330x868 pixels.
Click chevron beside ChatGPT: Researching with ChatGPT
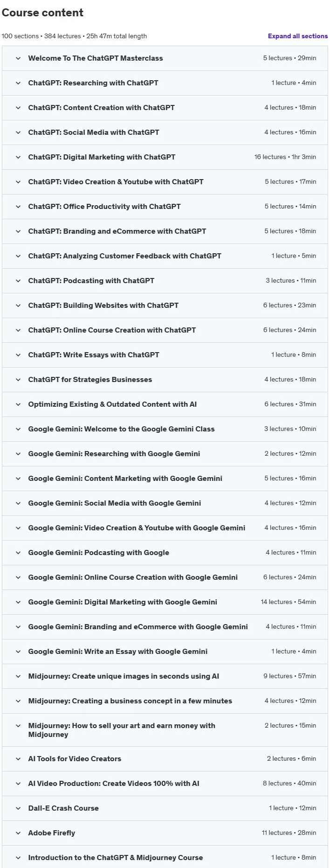(x=18, y=83)
